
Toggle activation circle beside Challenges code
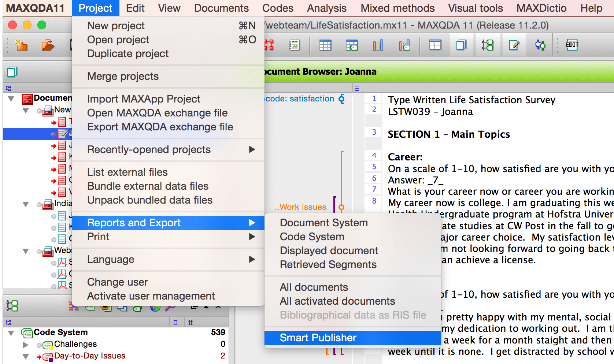(39, 345)
